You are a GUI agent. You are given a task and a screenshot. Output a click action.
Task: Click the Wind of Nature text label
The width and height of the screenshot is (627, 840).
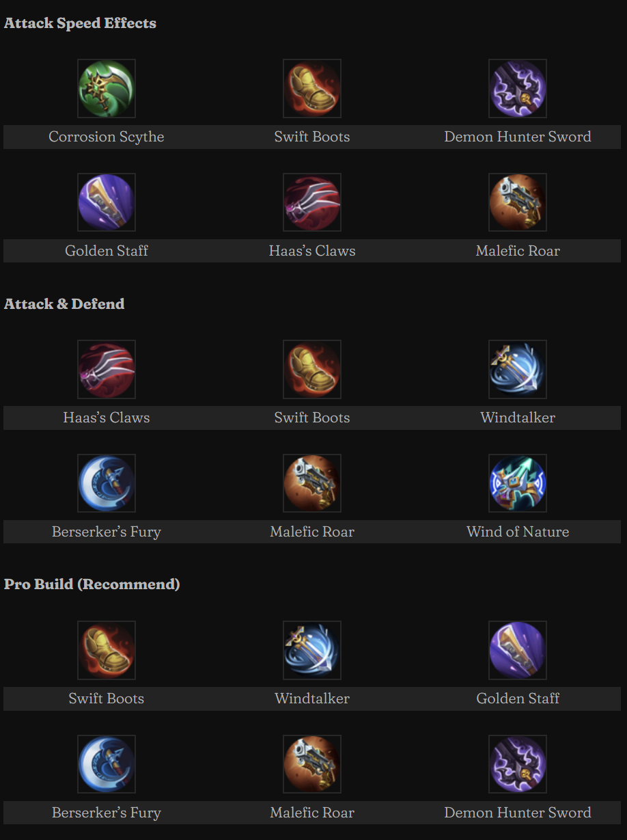tap(517, 531)
